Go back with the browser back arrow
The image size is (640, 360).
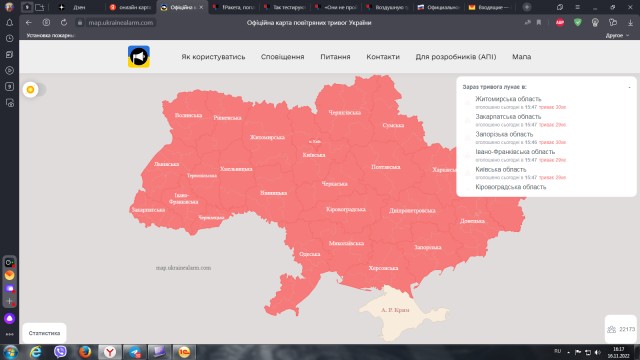28,23
